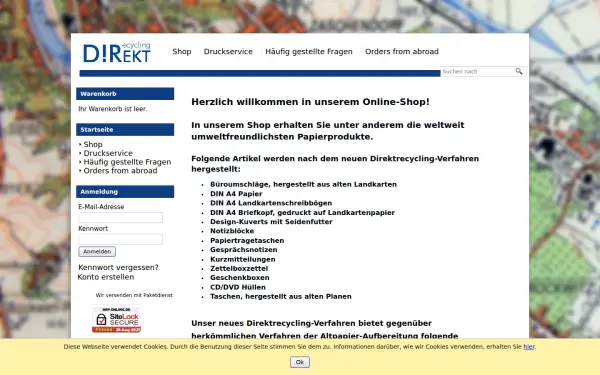
Task: Click list item 'Design-Kuverts mit Seidenfutter'
Action: coord(271,222)
